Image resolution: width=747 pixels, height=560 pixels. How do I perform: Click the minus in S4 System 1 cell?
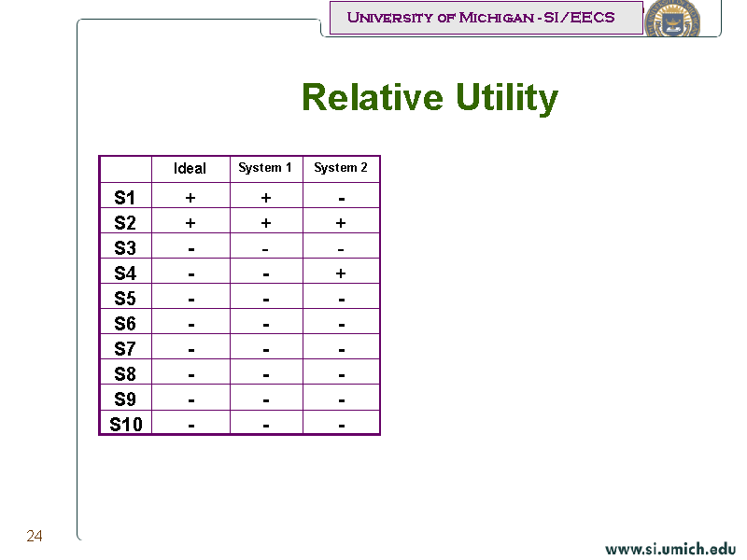click(x=266, y=274)
